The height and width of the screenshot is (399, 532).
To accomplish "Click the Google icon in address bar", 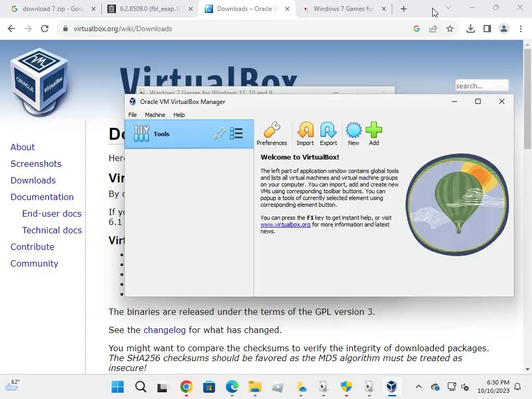I will [x=417, y=29].
